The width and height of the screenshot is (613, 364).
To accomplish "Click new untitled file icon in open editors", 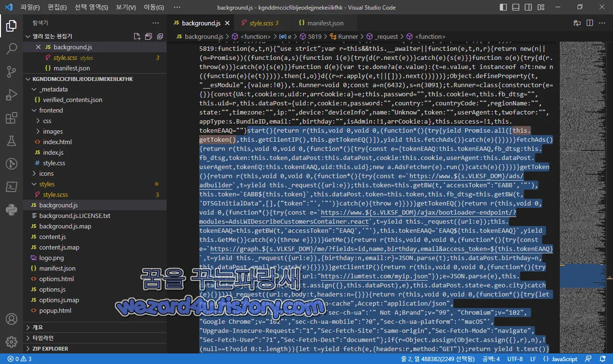I will [x=137, y=36].
